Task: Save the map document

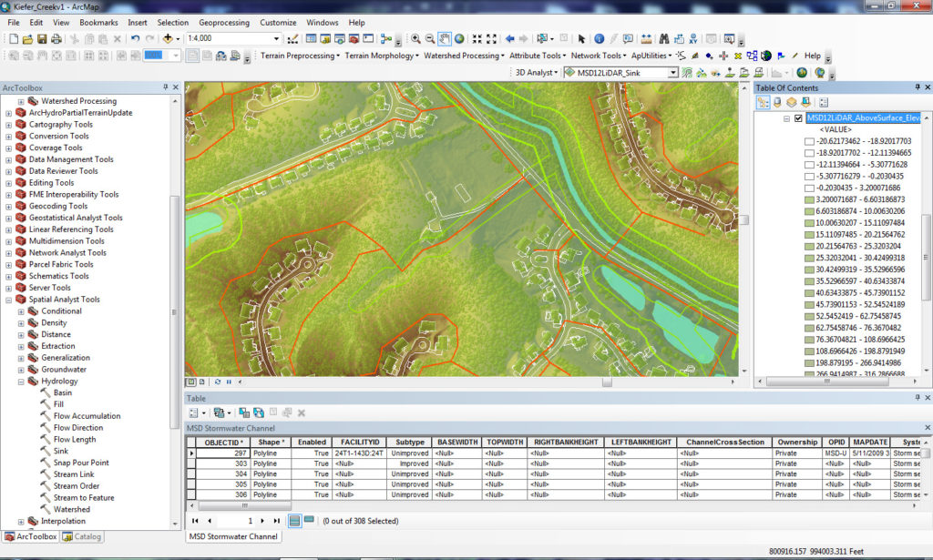Action: [x=42, y=38]
